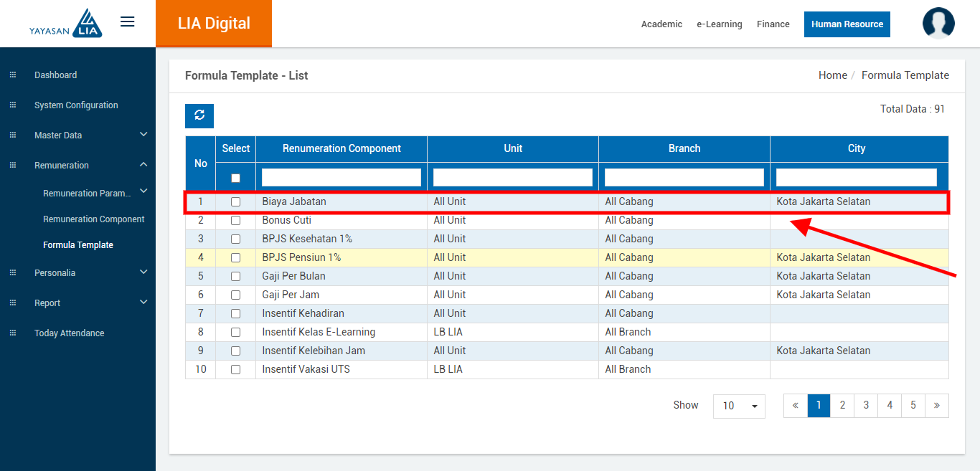
Task: Click the Renumeration Component filter field
Action: 341,177
